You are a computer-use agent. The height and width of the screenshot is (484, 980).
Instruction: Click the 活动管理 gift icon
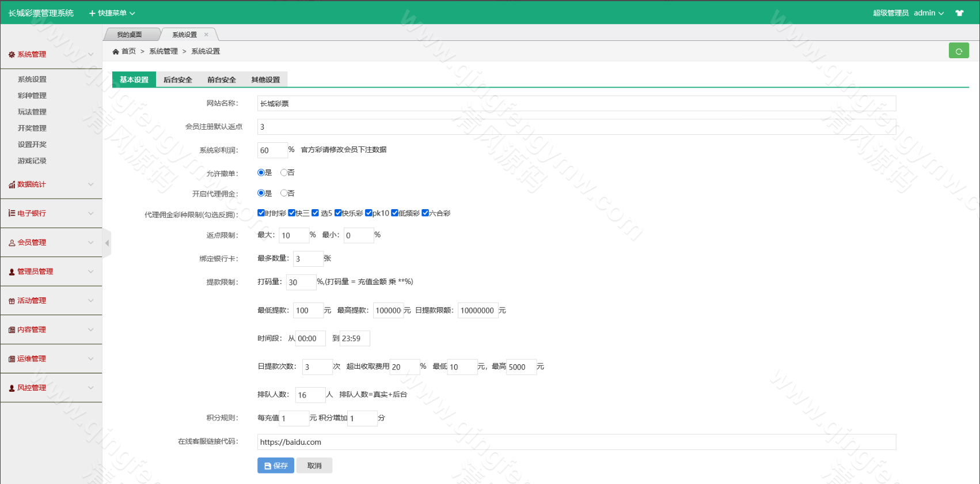click(x=12, y=301)
